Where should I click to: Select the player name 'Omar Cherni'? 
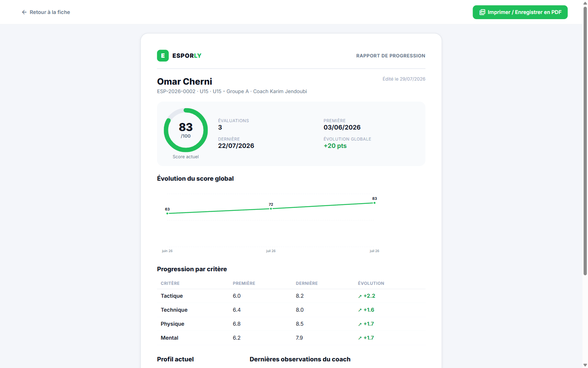tap(184, 81)
